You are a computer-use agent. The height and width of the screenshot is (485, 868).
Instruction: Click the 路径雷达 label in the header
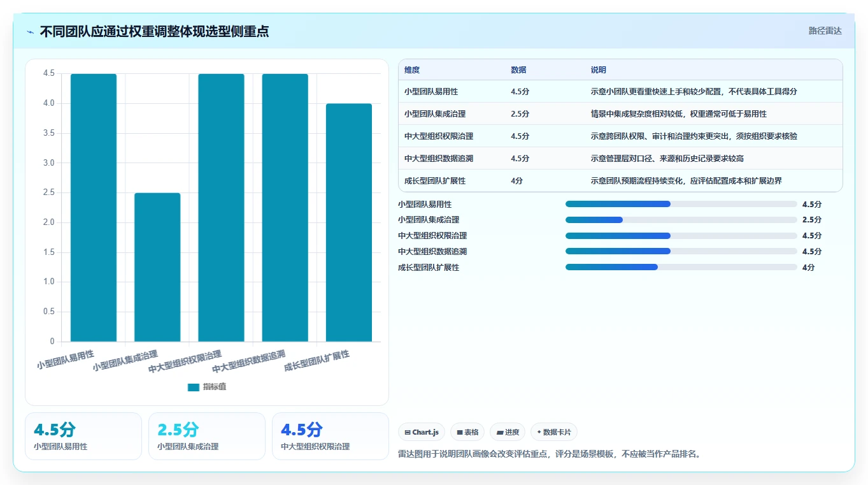point(825,31)
